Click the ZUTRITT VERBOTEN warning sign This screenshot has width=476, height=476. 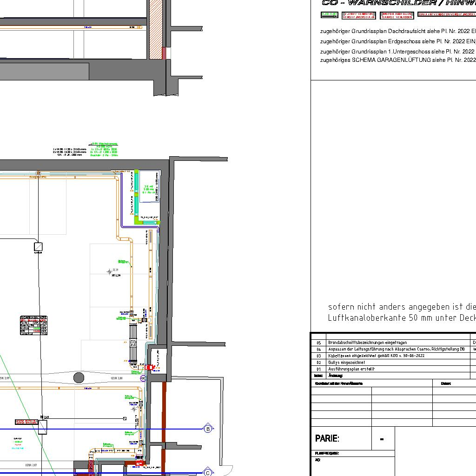tap(358, 15)
